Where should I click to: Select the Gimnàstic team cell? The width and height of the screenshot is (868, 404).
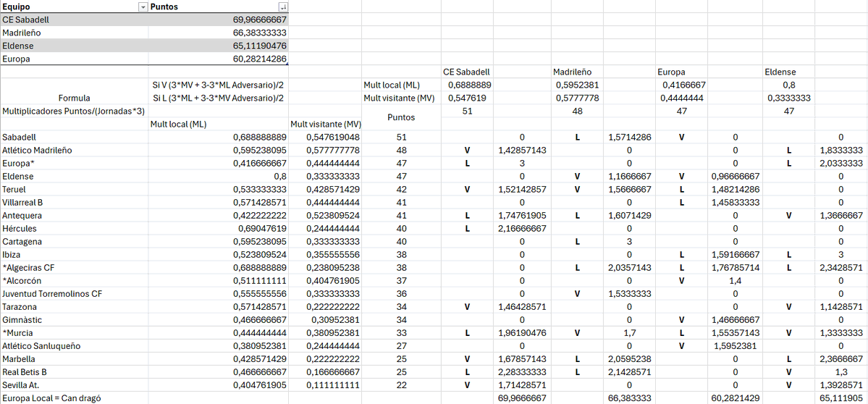tap(74, 320)
